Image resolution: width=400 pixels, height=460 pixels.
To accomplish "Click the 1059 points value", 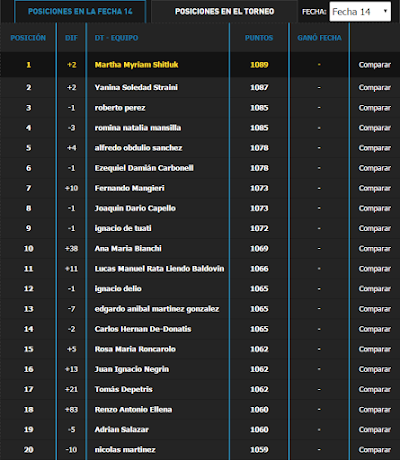I will coord(259,450).
